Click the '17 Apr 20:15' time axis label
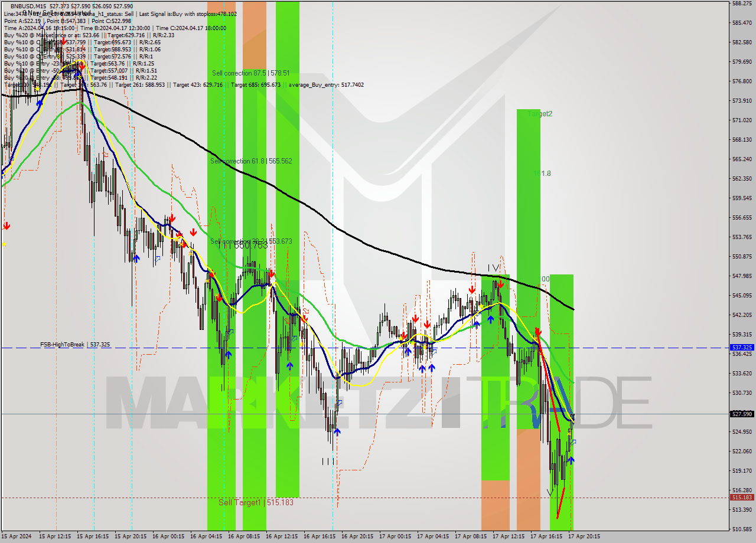The width and height of the screenshot is (756, 543). click(x=584, y=537)
